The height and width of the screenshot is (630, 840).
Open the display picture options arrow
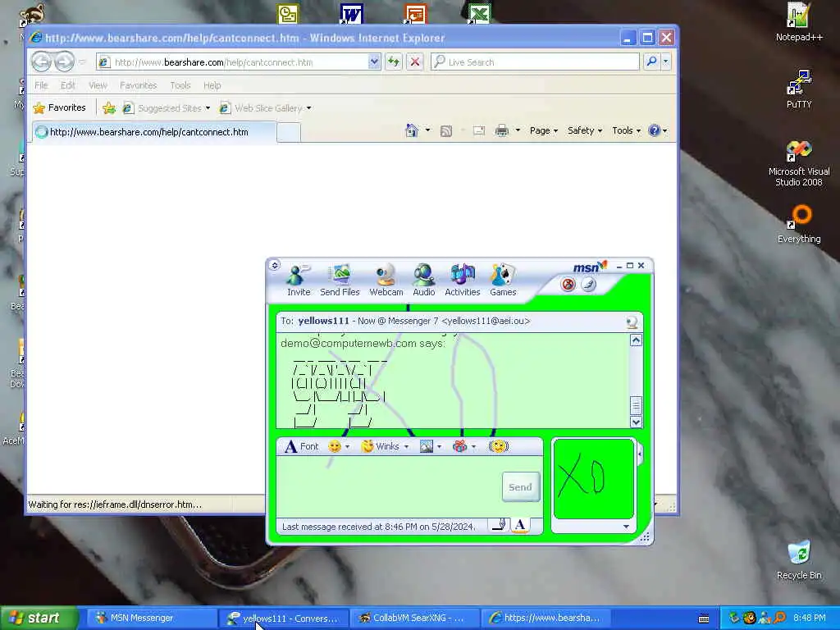(x=626, y=527)
